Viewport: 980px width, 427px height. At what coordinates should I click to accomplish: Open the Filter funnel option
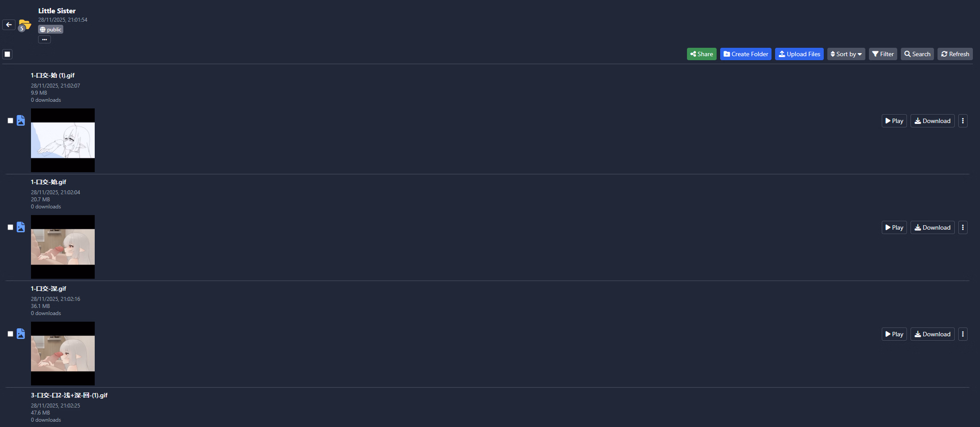pyautogui.click(x=883, y=54)
